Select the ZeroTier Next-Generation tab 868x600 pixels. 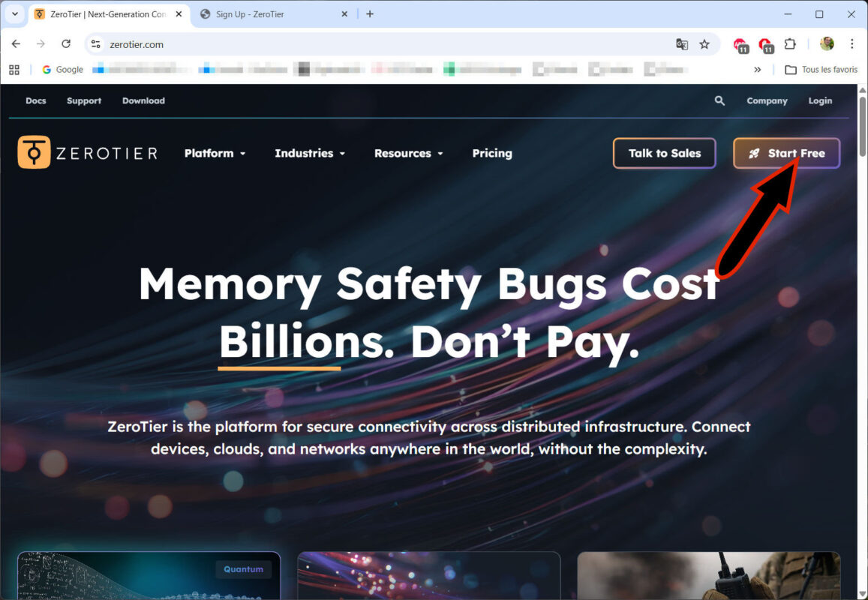point(108,14)
